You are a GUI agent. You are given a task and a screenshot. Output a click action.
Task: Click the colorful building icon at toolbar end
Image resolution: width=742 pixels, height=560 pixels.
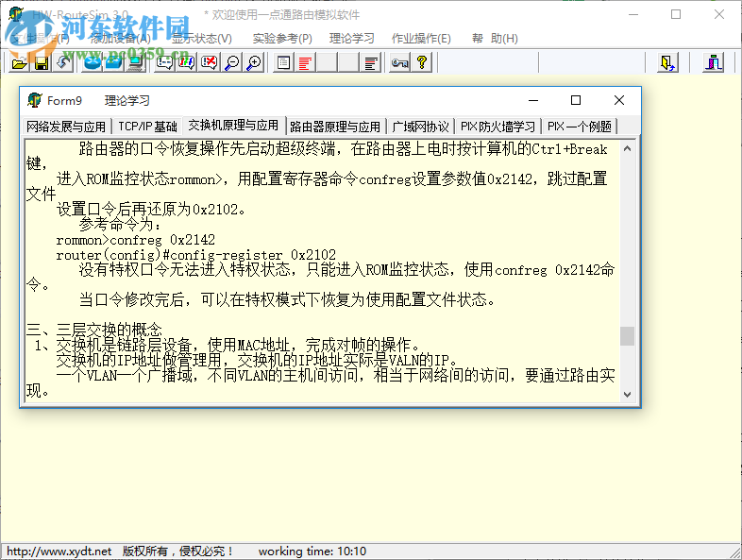713,62
